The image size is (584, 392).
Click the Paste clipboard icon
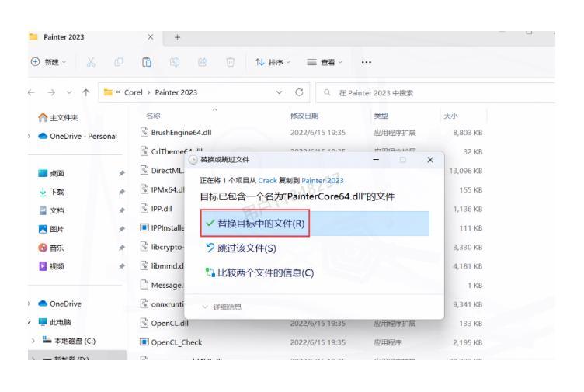(147, 62)
